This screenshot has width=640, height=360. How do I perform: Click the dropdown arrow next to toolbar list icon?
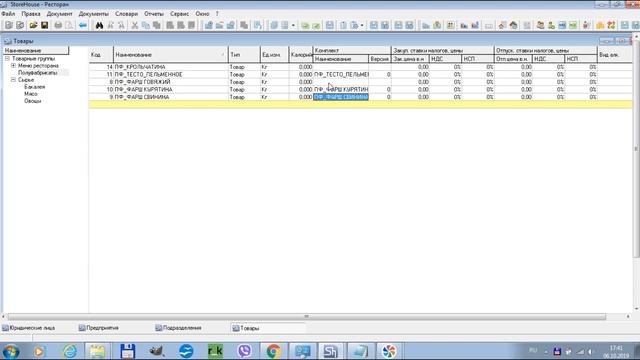coord(293,25)
